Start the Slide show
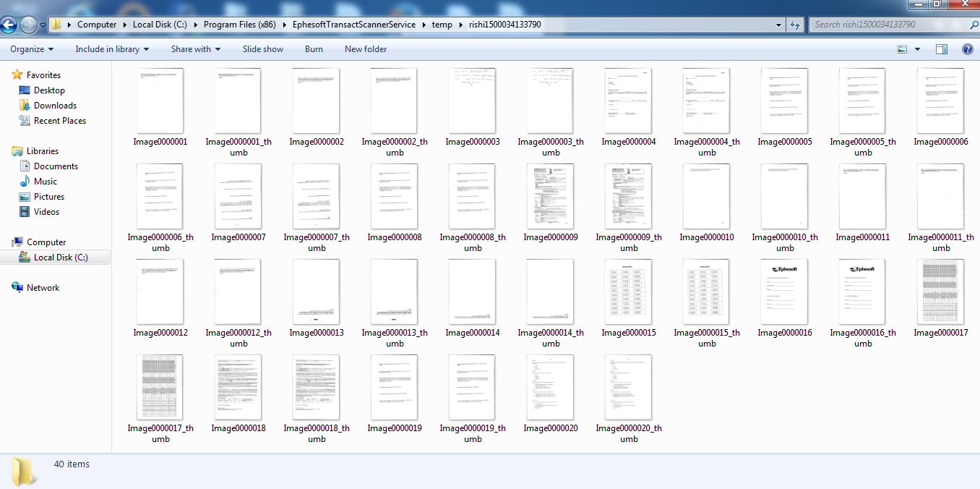 click(x=263, y=49)
